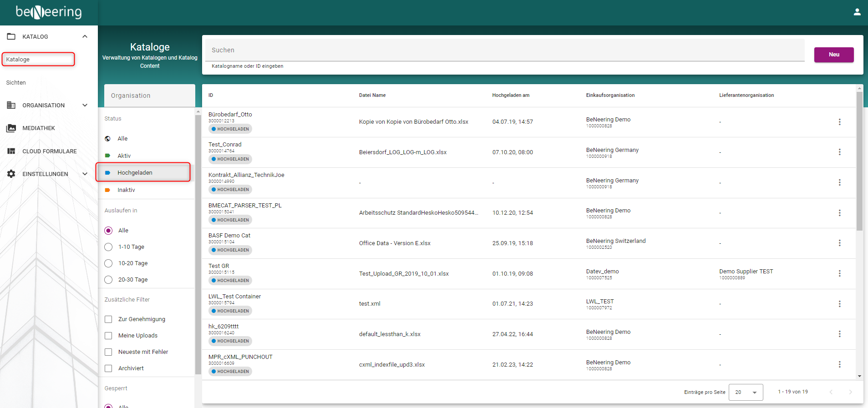Image resolution: width=868 pixels, height=408 pixels.
Task: Select the 1-10 Tage radio button
Action: pos(108,247)
